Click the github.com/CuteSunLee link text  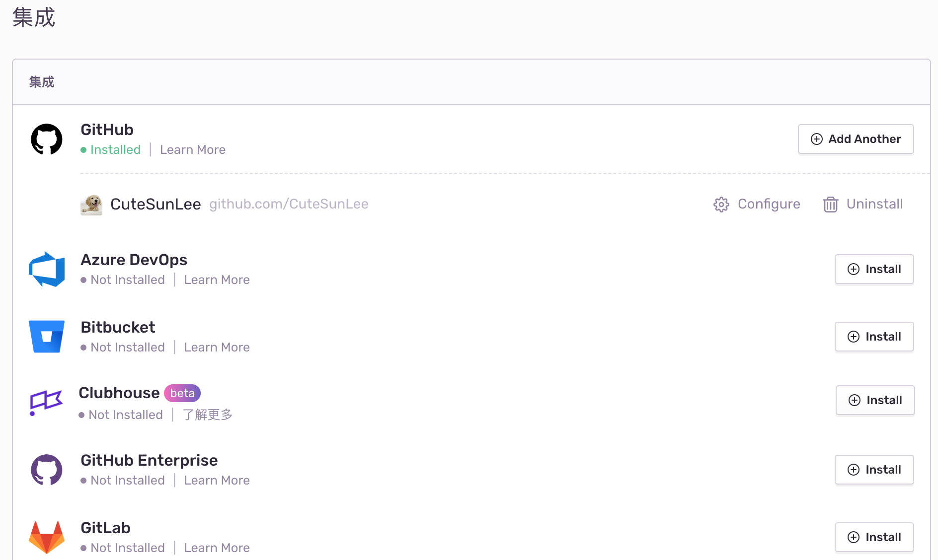pyautogui.click(x=289, y=204)
